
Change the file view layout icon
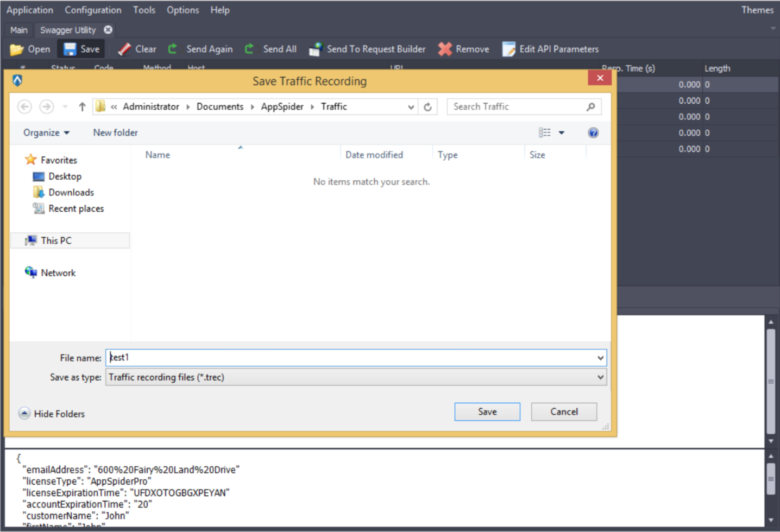click(544, 132)
